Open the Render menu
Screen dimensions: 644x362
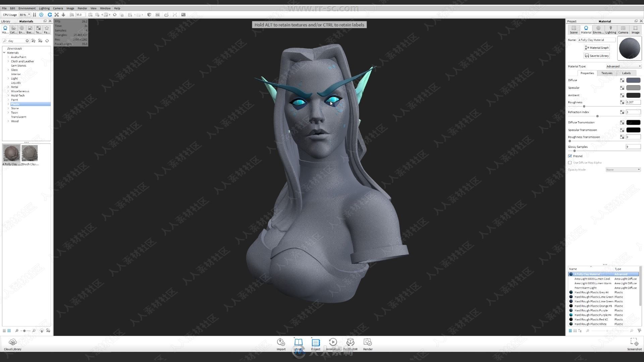tap(82, 8)
